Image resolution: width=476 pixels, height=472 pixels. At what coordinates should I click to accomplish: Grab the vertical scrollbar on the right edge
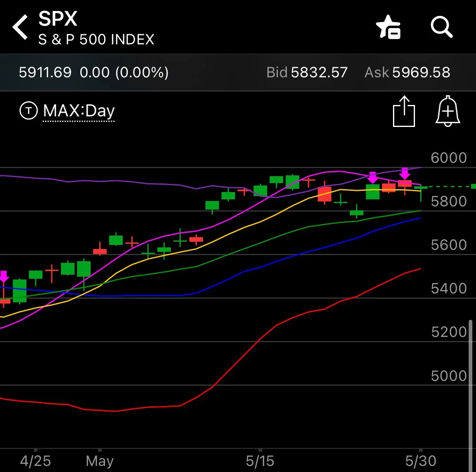coord(471,396)
